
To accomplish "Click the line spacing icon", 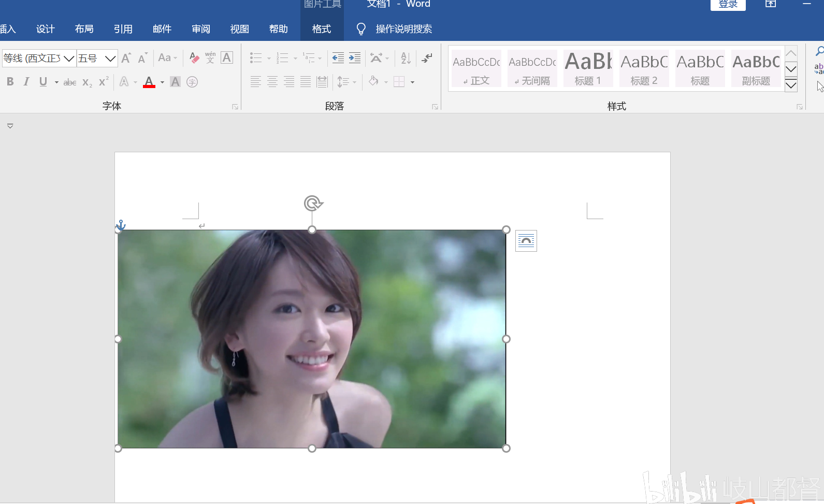I will [343, 81].
